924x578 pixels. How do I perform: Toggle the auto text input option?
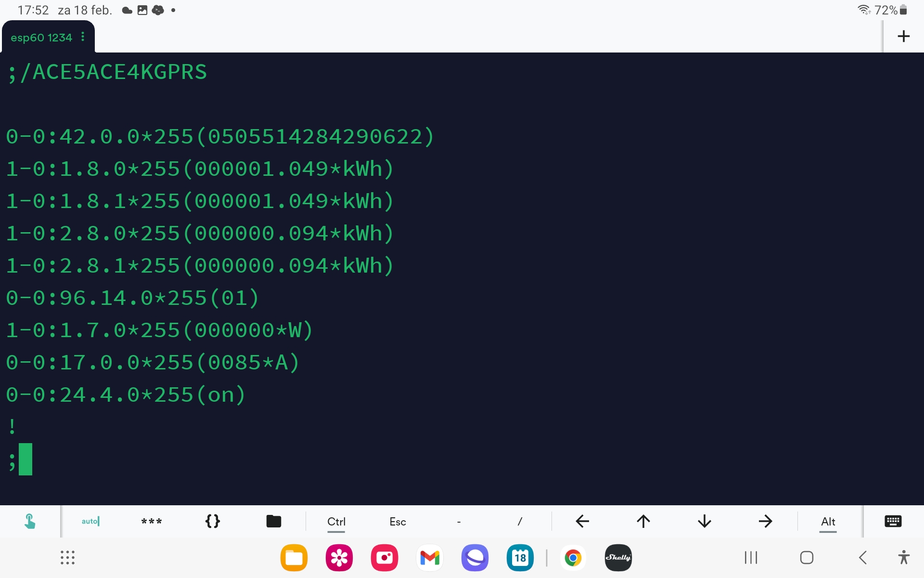[90, 521]
